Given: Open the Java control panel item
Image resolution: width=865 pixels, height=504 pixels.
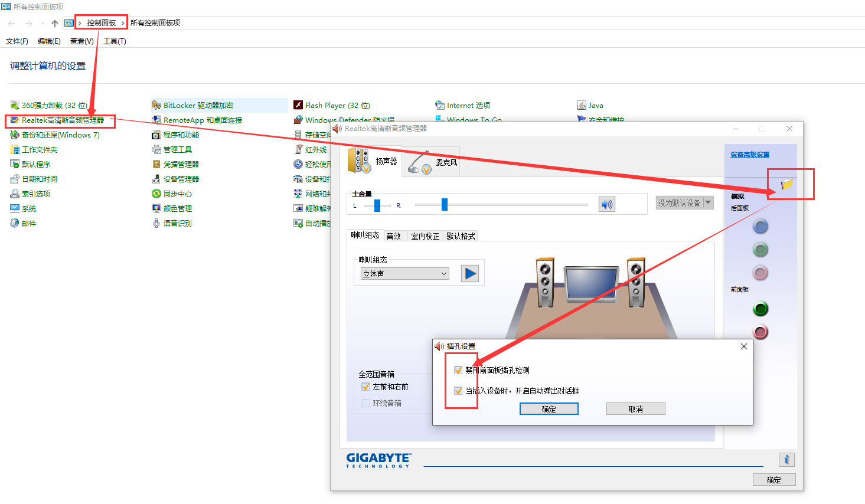Looking at the screenshot, I should (590, 106).
